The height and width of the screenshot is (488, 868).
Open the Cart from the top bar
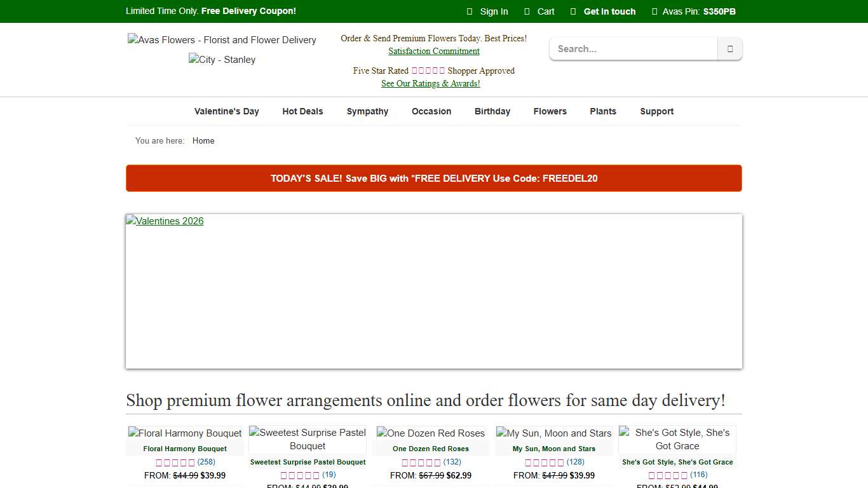tap(545, 11)
